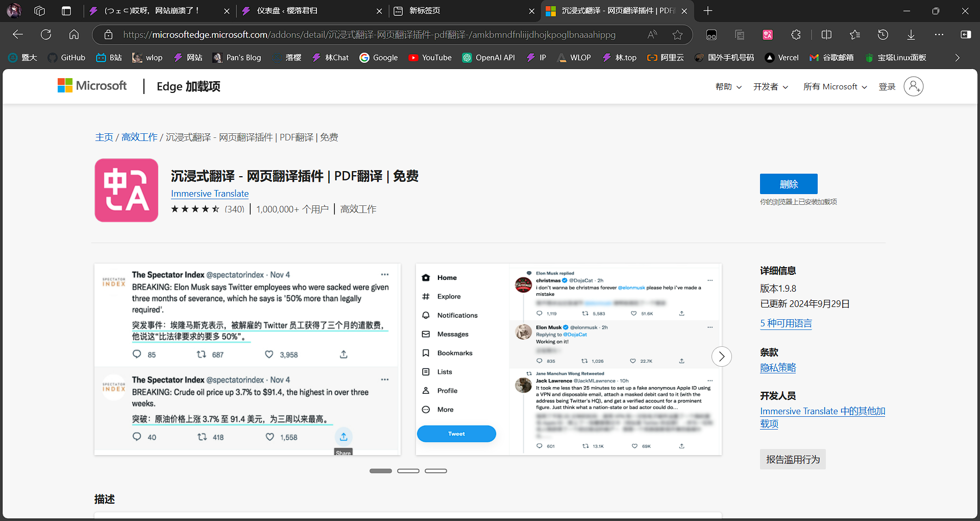Click the Edge 加载项 header title

188,86
